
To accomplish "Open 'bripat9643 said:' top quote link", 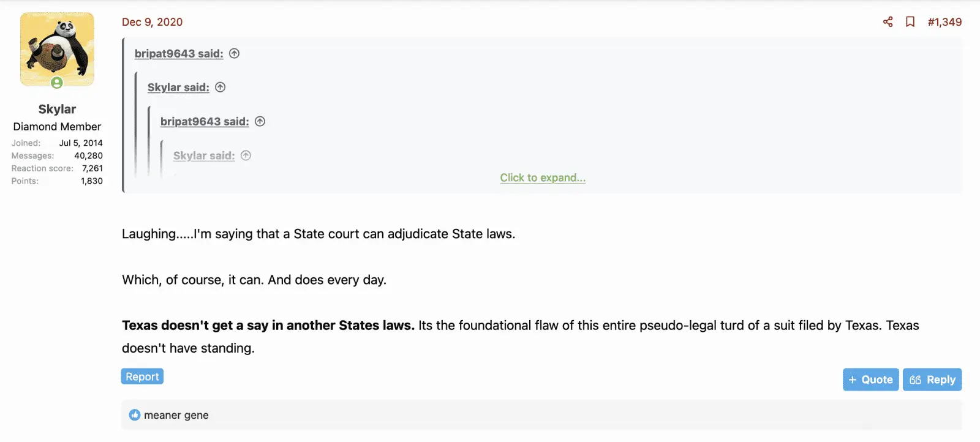I will pyautogui.click(x=179, y=54).
